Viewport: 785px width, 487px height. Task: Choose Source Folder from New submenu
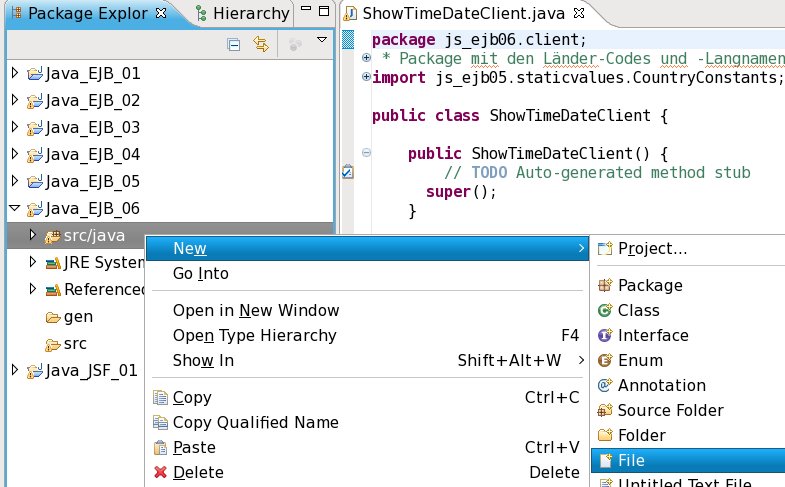(670, 410)
